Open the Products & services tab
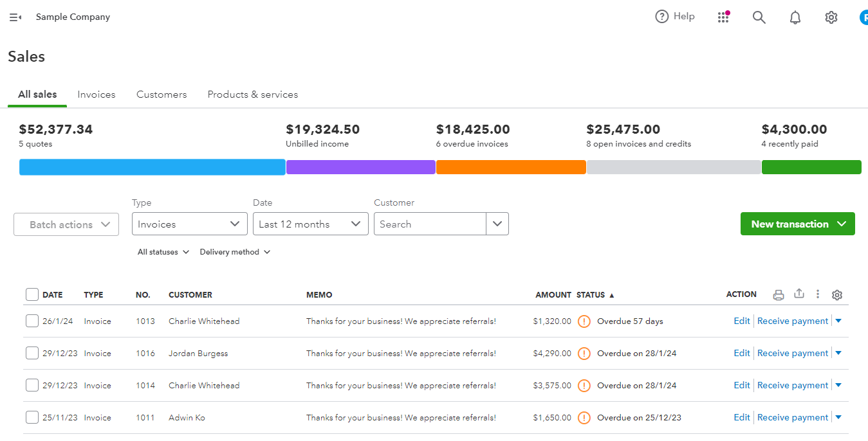 coord(252,94)
